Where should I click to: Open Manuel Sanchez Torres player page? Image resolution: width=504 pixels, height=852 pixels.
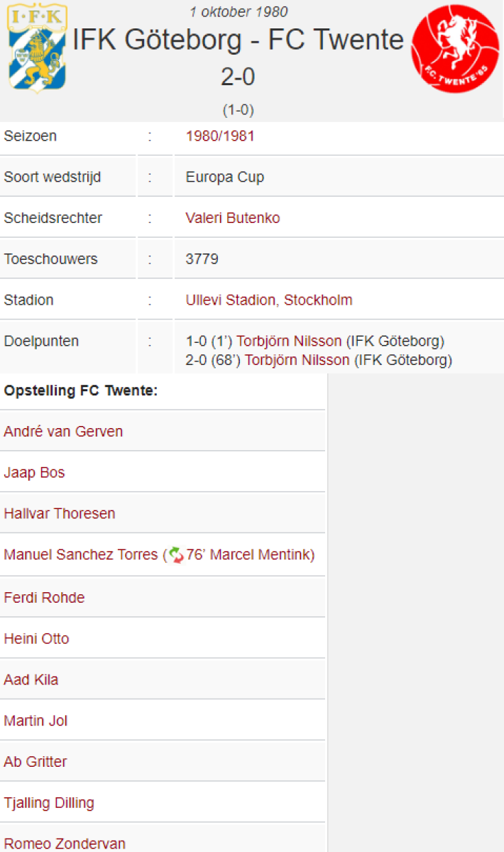81,555
